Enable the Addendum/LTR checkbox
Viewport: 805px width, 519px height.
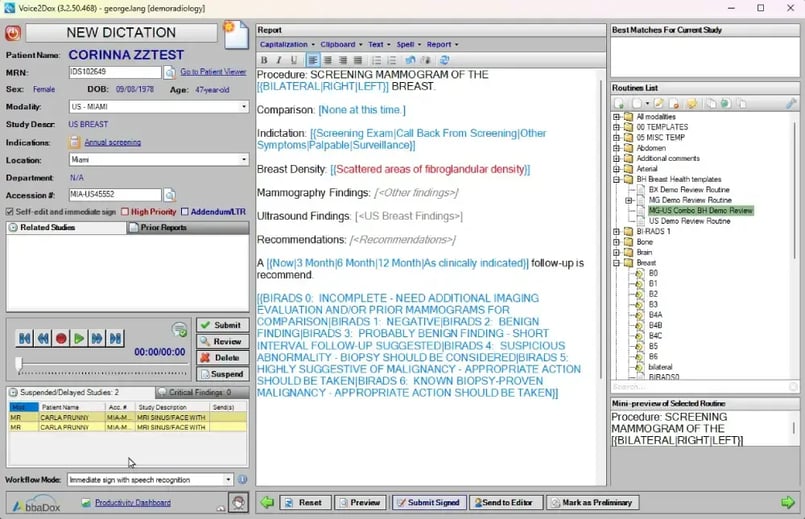tap(185, 212)
